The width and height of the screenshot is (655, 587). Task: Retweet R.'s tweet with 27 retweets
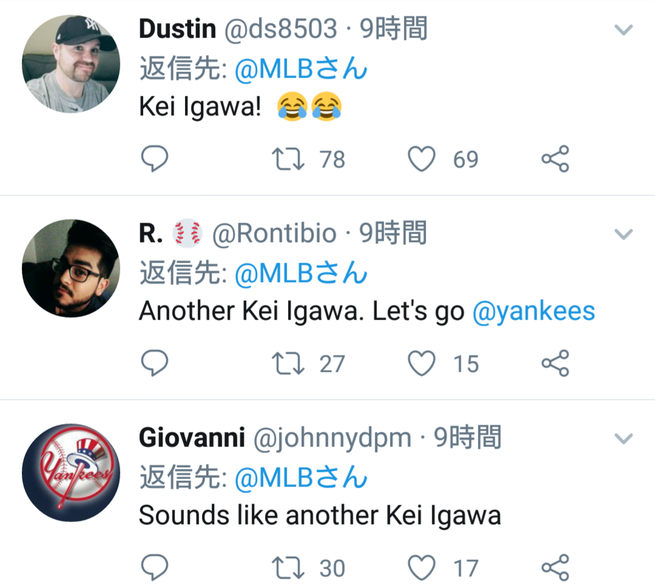tap(288, 363)
